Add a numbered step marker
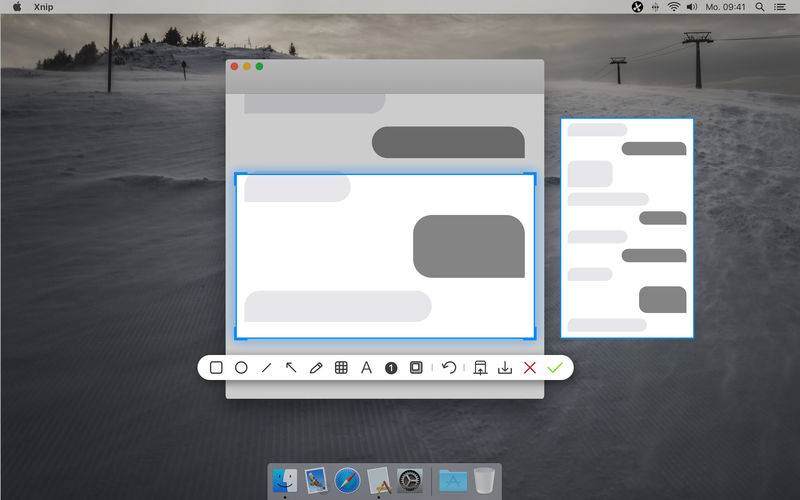The height and width of the screenshot is (500, 800). (x=391, y=368)
